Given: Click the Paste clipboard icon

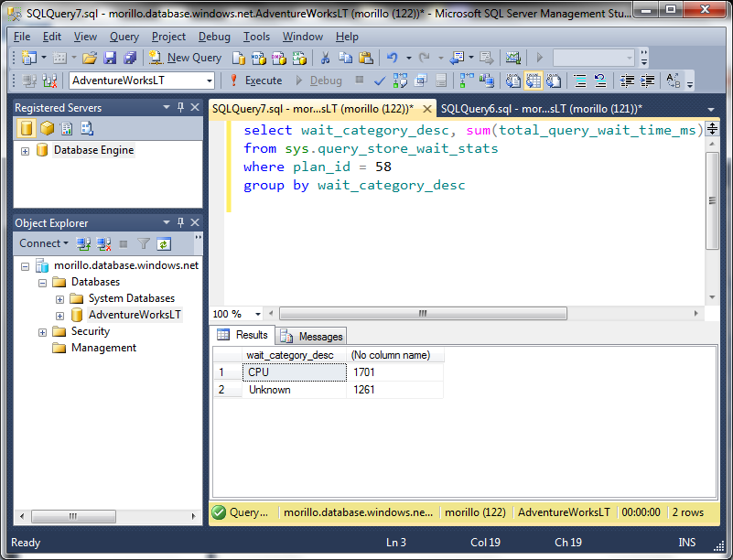Looking at the screenshot, I should point(365,58).
